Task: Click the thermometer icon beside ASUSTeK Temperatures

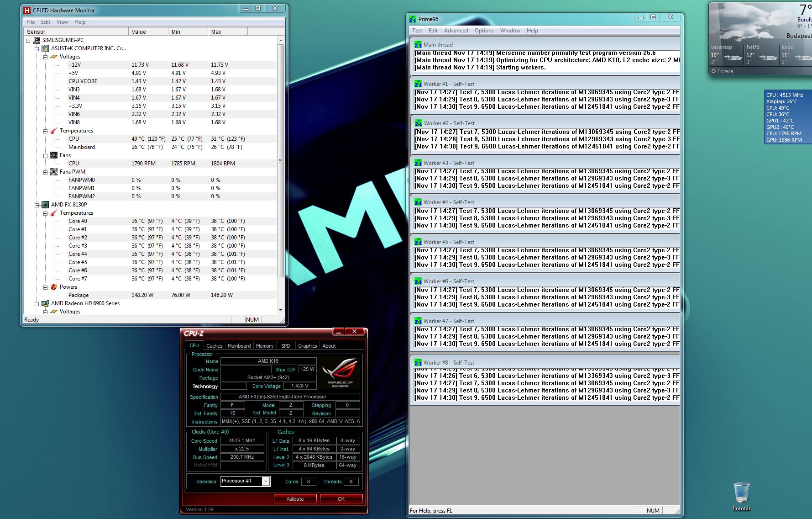Action: 54,131
